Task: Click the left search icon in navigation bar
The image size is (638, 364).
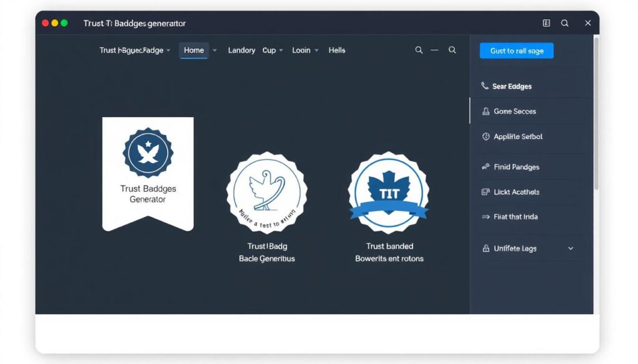Action: click(x=419, y=50)
